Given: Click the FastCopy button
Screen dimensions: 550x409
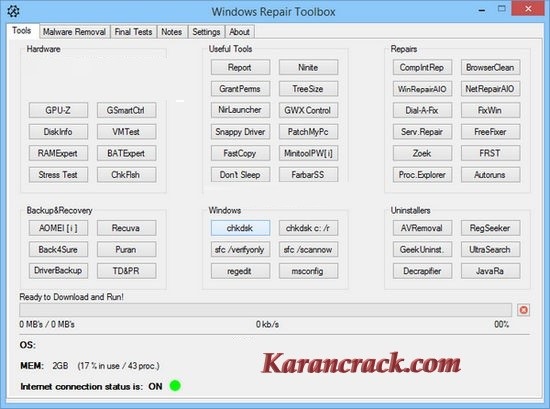Looking at the screenshot, I should (240, 153).
